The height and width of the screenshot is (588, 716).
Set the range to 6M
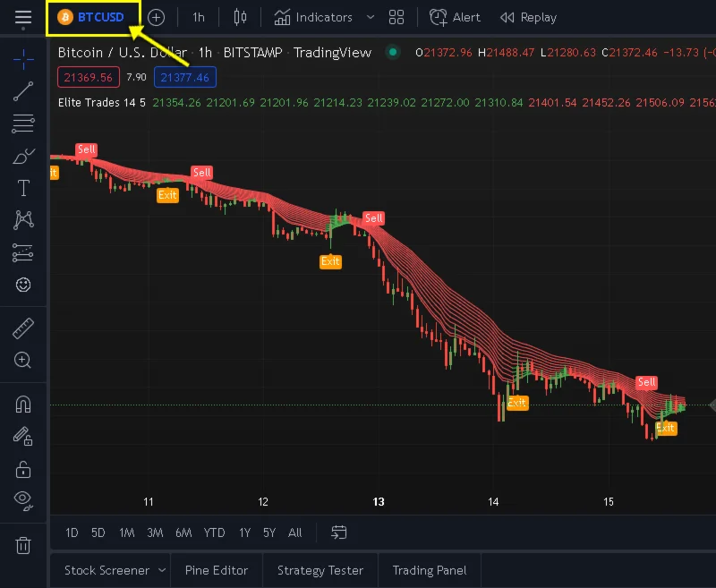(x=183, y=533)
